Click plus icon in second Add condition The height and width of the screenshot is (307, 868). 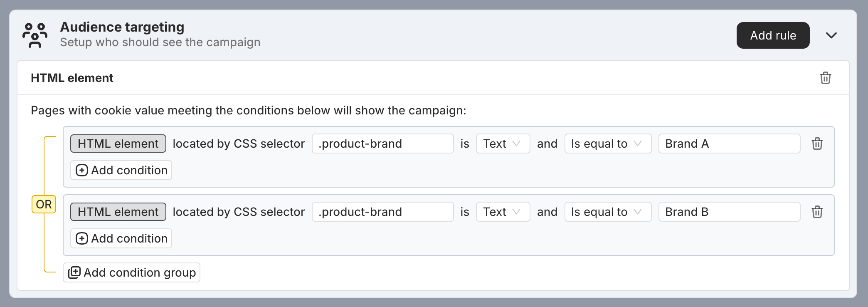[82, 238]
